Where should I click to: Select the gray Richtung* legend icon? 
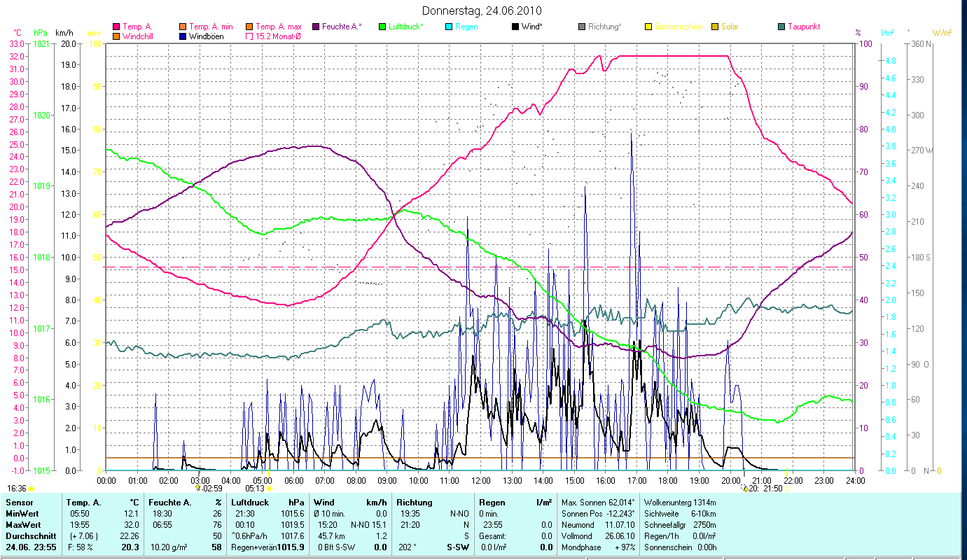(582, 27)
